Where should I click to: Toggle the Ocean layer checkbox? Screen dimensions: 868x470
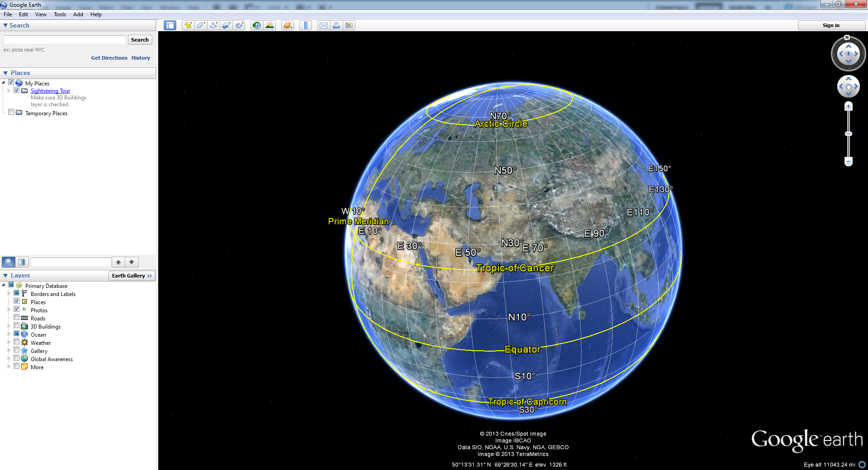coord(17,334)
